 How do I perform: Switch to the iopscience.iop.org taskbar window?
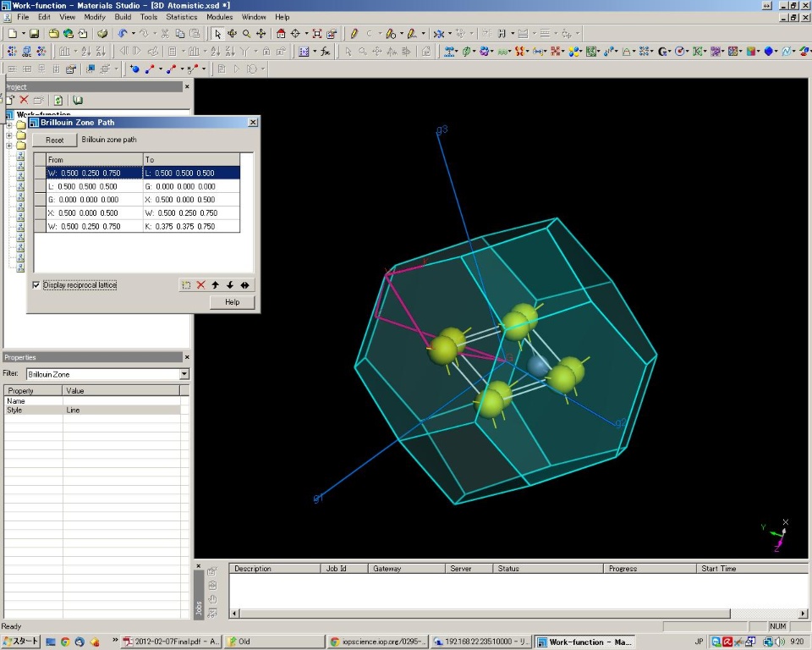click(377, 642)
